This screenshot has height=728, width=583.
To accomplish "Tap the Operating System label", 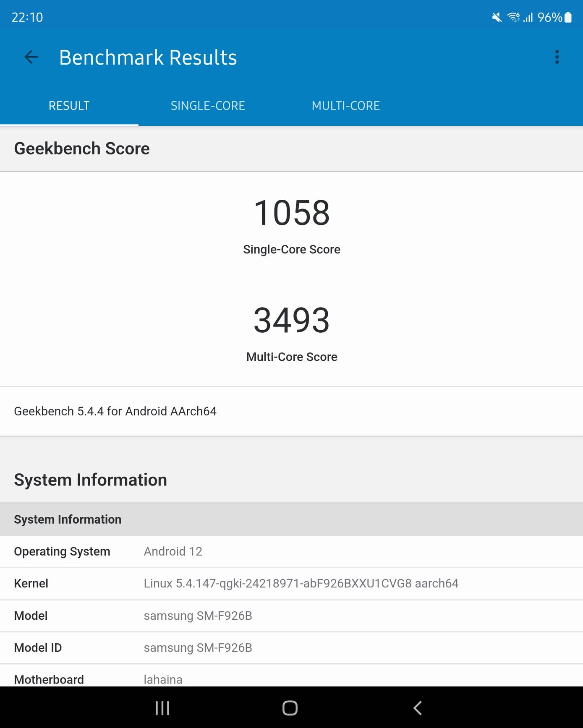I will coord(62,551).
